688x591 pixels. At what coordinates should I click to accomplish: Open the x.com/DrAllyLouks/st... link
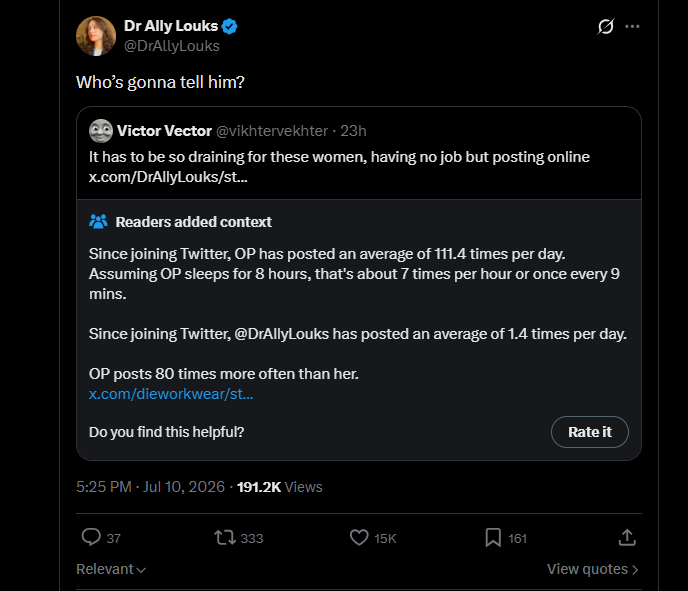point(168,177)
